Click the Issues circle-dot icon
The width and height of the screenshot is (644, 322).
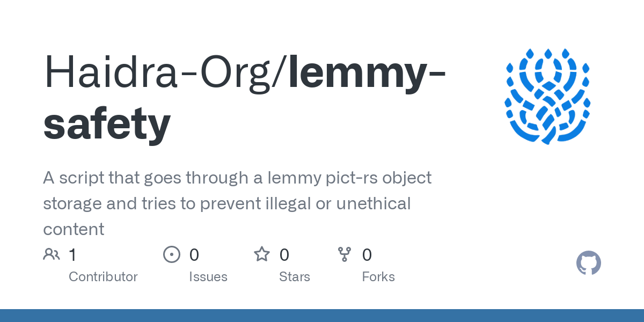[x=171, y=254]
